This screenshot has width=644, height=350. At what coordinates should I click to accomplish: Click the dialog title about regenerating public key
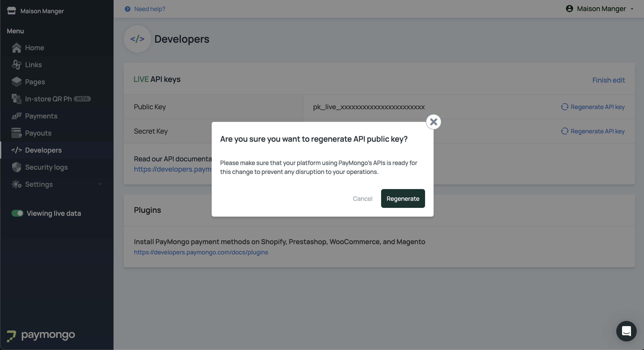click(314, 139)
